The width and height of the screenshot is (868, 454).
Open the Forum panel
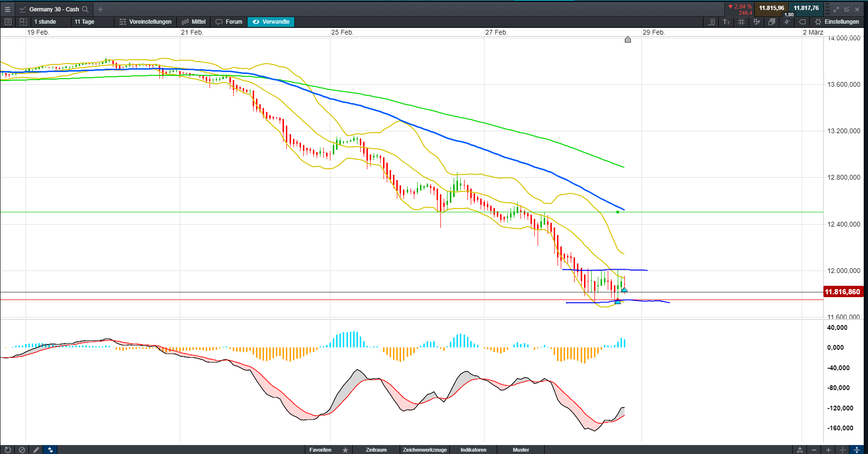pyautogui.click(x=229, y=22)
